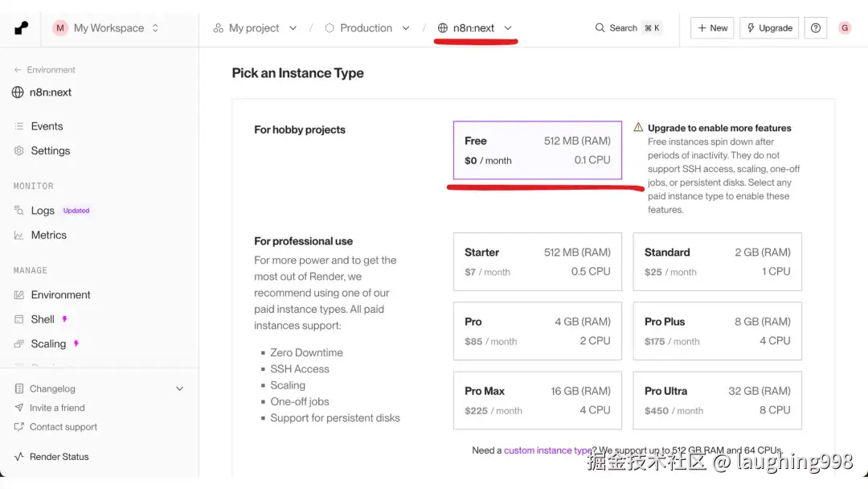Image resolution: width=868 pixels, height=489 pixels.
Task: Select the Pro Ultra instance type
Action: pyautogui.click(x=718, y=401)
